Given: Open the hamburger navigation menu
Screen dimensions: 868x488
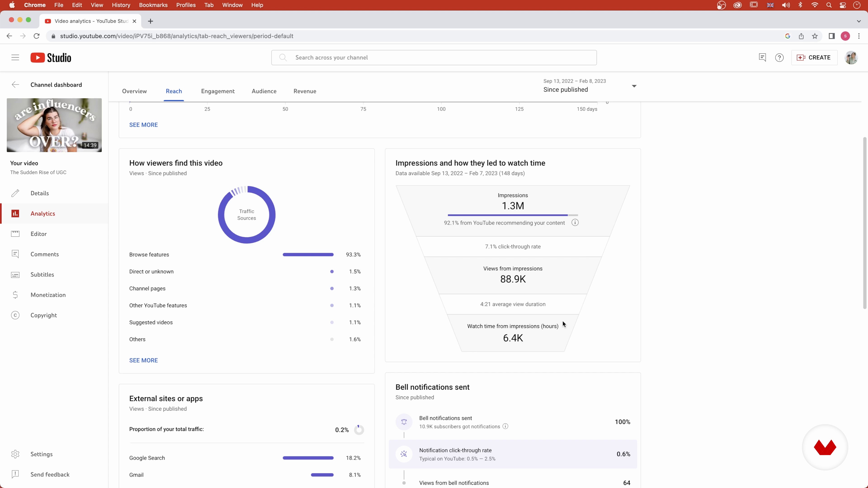Looking at the screenshot, I should pos(15,58).
